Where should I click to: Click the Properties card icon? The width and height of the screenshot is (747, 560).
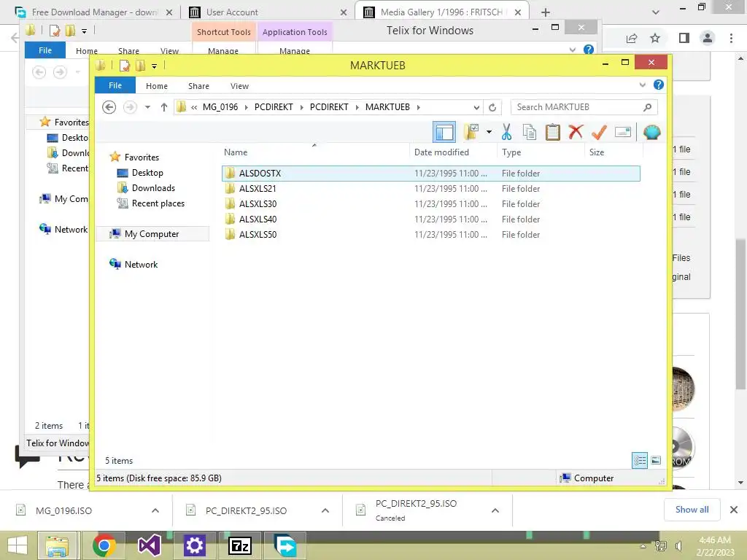(x=623, y=132)
